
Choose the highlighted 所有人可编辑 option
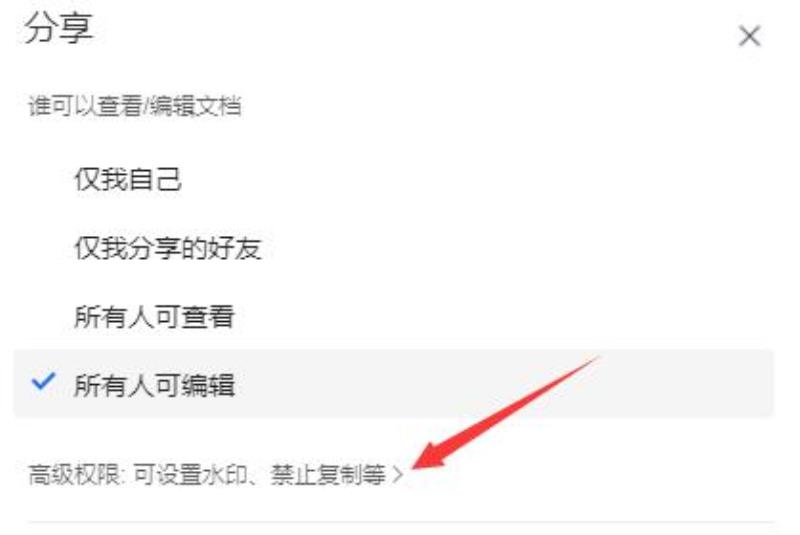393,384
